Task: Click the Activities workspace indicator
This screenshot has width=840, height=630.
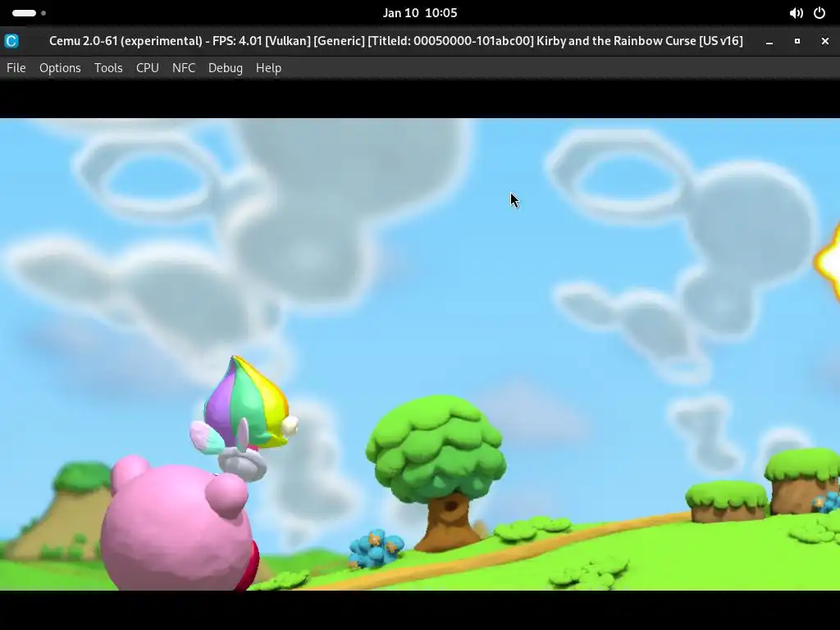Action: (29, 13)
